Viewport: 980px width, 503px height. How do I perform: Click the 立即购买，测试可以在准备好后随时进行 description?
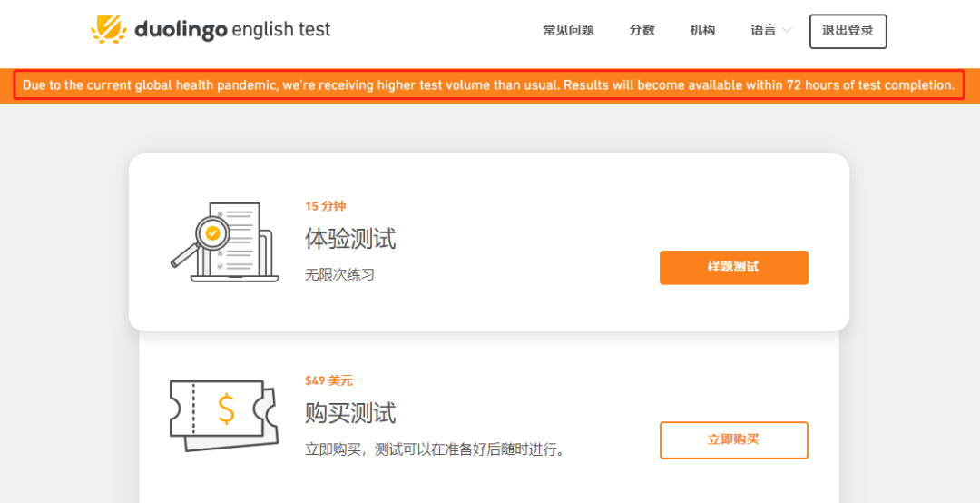[x=435, y=449]
